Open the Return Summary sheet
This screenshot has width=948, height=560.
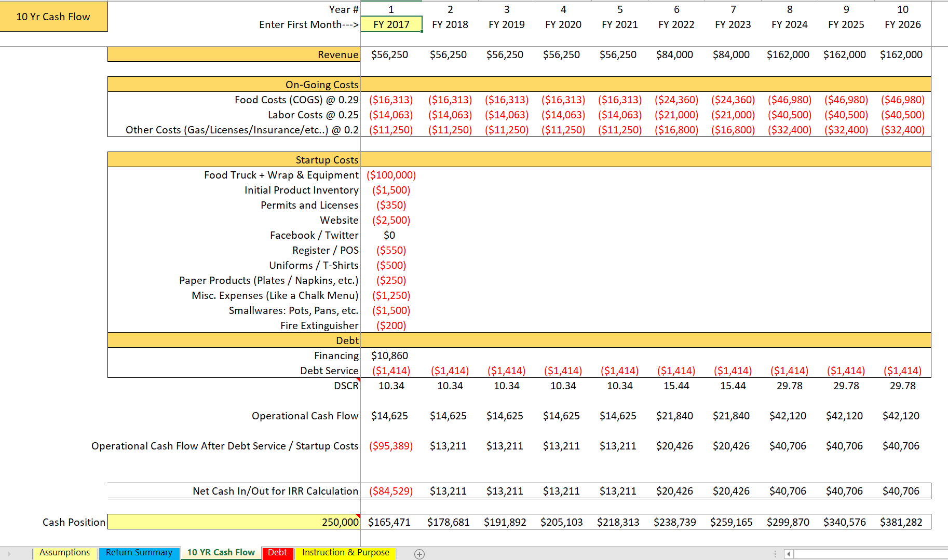pyautogui.click(x=139, y=553)
